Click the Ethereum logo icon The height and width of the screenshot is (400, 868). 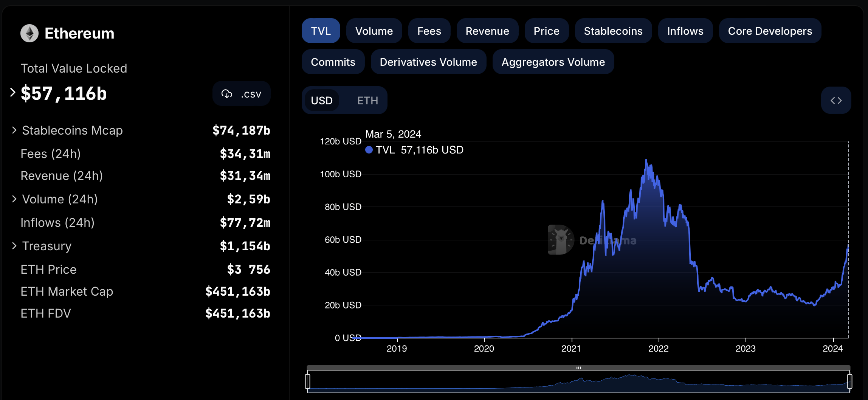point(29,33)
